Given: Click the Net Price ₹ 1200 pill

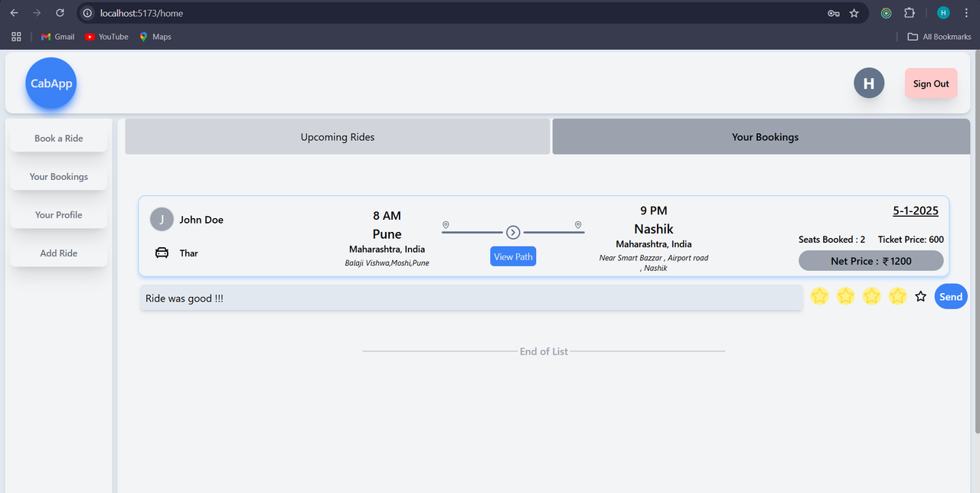Looking at the screenshot, I should [x=871, y=260].
